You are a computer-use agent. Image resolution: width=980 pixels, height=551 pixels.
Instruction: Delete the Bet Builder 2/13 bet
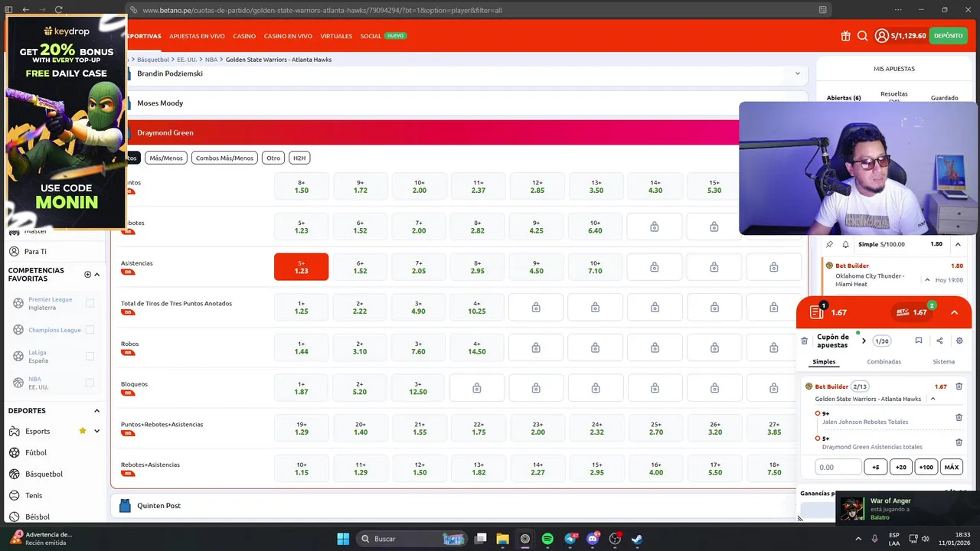point(959,386)
